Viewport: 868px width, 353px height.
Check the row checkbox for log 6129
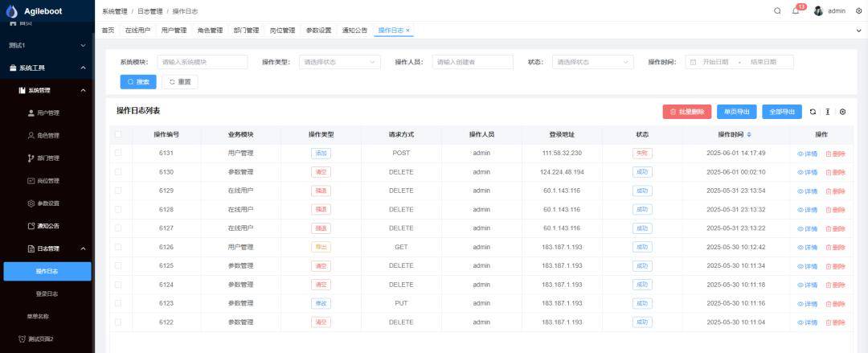pos(118,191)
